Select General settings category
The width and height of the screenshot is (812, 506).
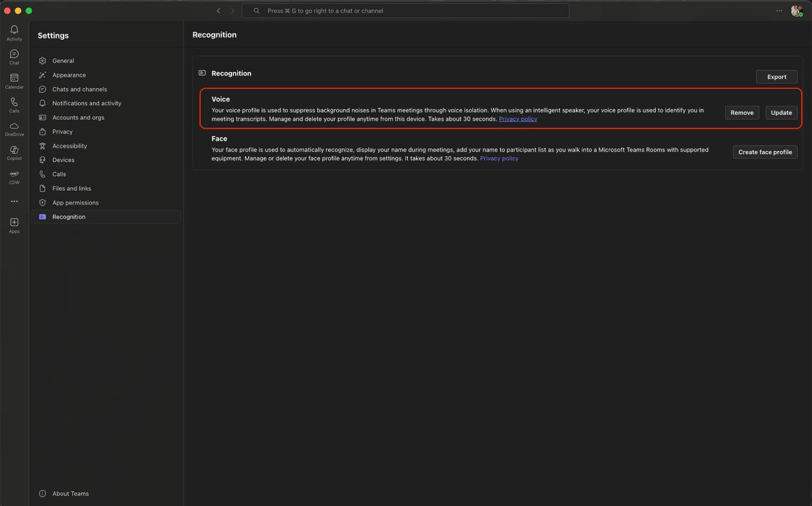point(63,61)
